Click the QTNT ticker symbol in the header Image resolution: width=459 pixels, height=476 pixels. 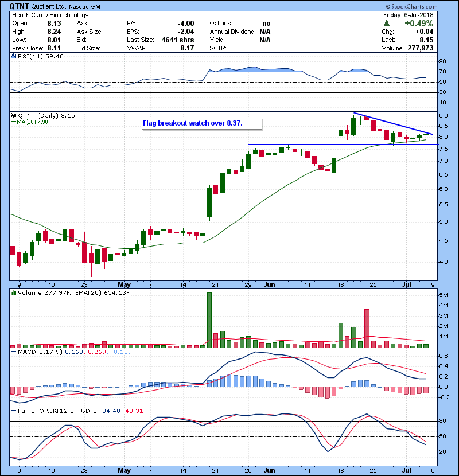20,6
